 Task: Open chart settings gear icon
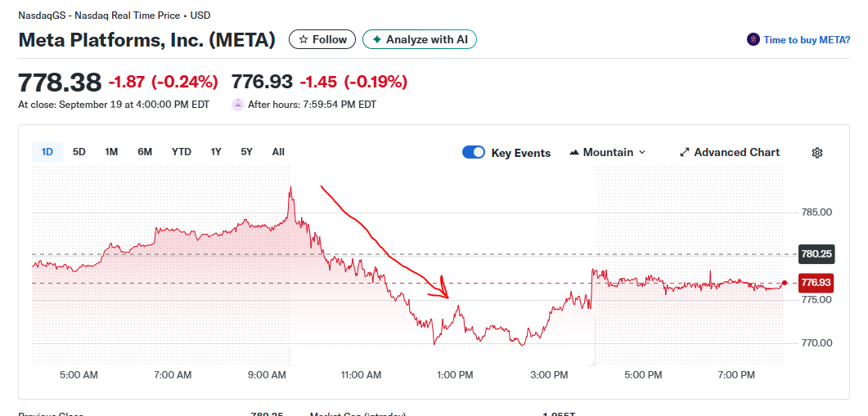816,153
